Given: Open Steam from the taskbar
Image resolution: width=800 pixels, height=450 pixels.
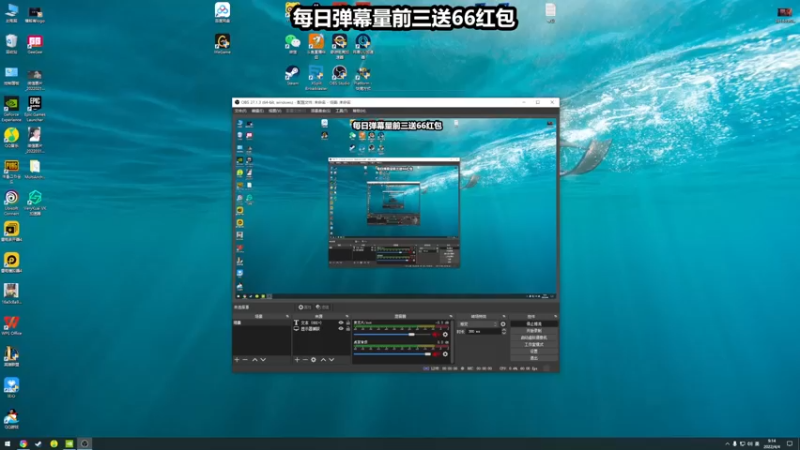Looking at the screenshot, I should point(38,444).
